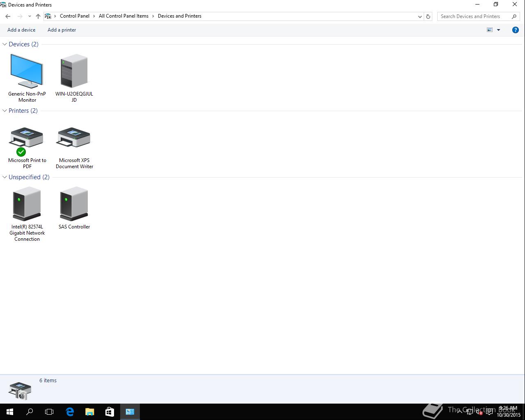525x420 pixels.
Task: Click the network icon in system tray
Action: click(x=469, y=412)
